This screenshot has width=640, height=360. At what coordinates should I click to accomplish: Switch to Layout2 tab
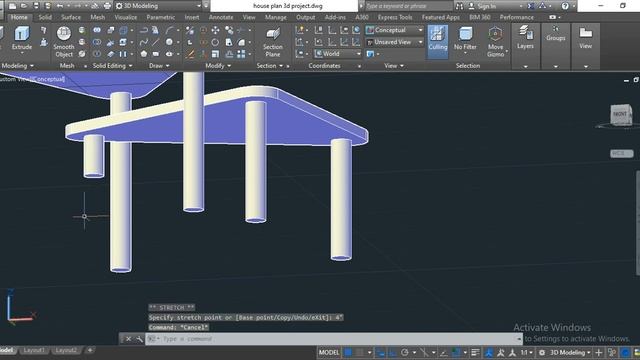(x=66, y=350)
